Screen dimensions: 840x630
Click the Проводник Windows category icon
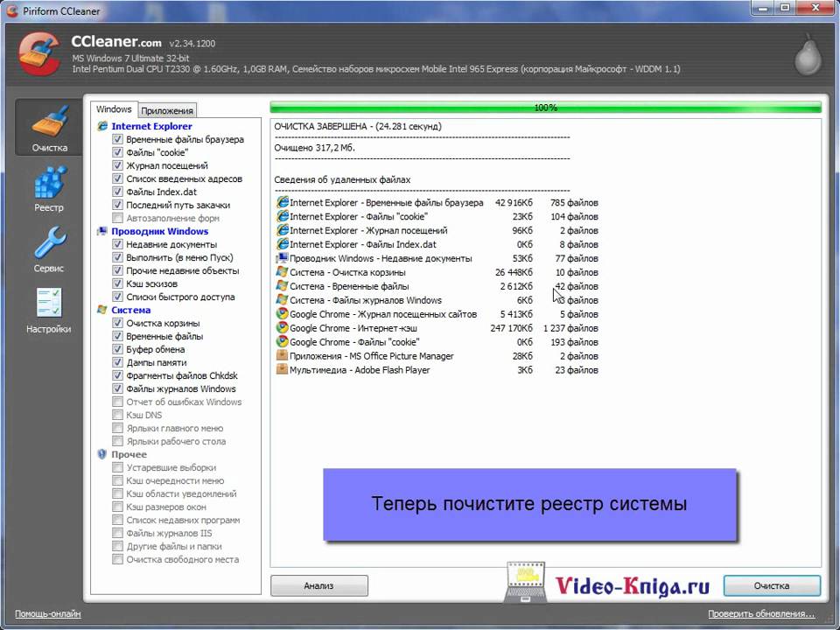[102, 231]
